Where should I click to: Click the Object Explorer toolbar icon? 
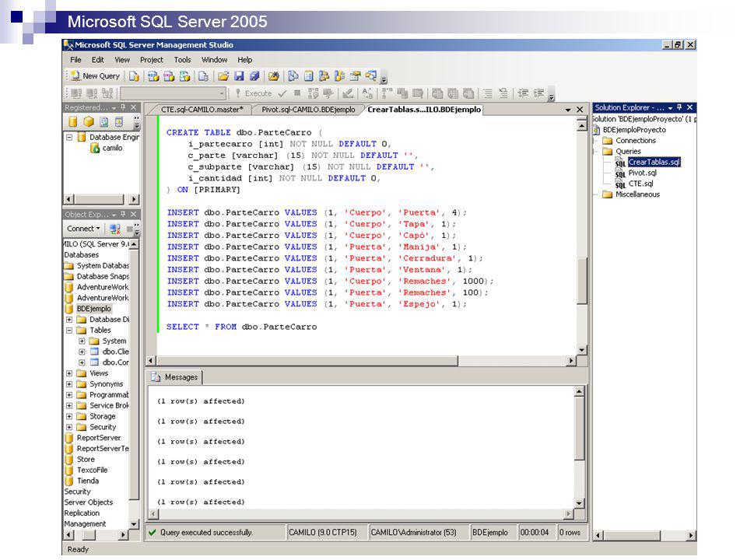tap(324, 76)
